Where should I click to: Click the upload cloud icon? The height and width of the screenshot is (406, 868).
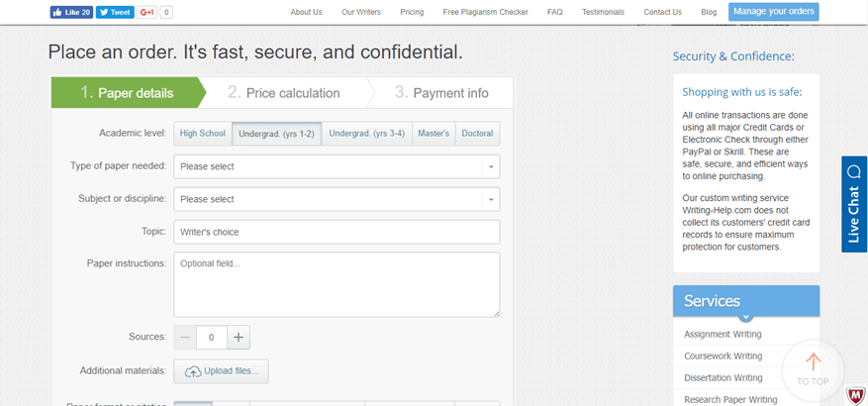pyautogui.click(x=193, y=371)
